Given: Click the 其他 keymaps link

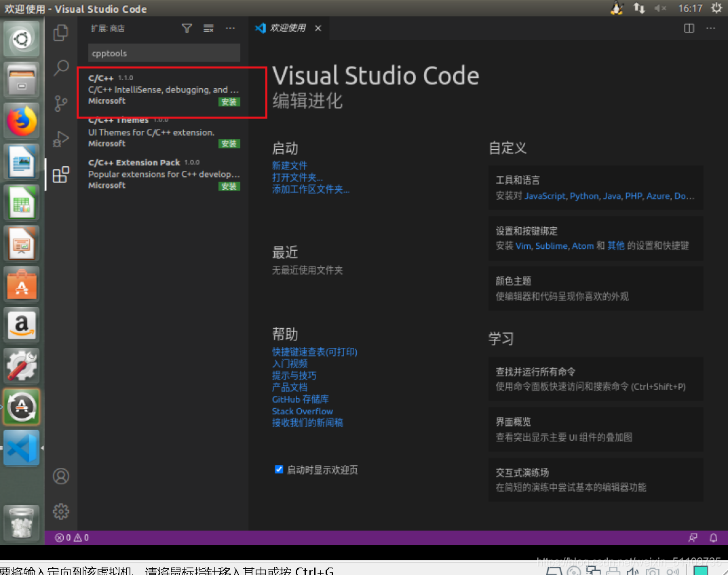Looking at the screenshot, I should coord(616,245).
